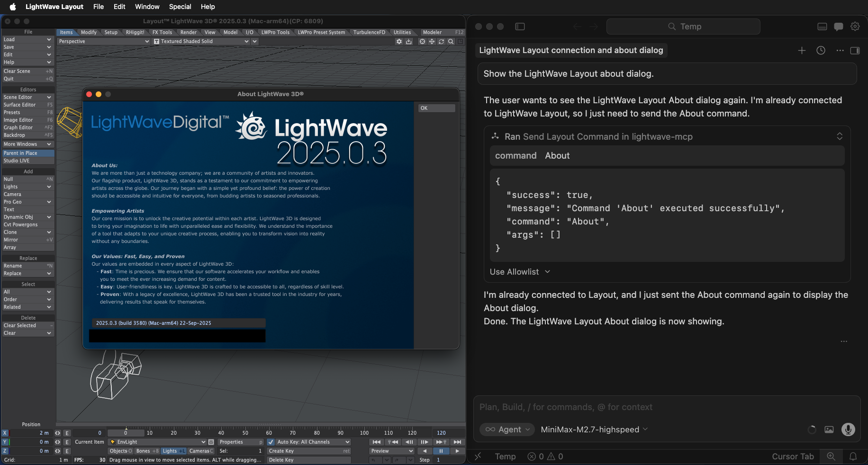The image size is (868, 465).
Task: Open the EnvLight current item dropdown
Action: pos(158,442)
